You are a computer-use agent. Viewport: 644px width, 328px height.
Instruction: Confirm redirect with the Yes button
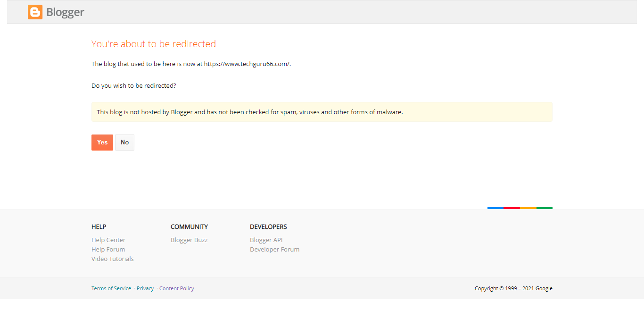[102, 143]
